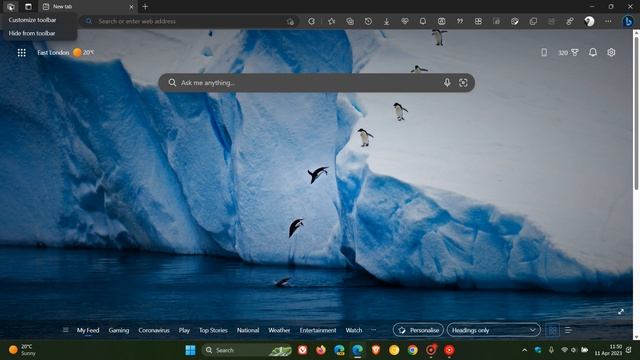This screenshot has height=360, width=640.
Task: Launch Firefox from the taskbar
Action: pos(321,350)
